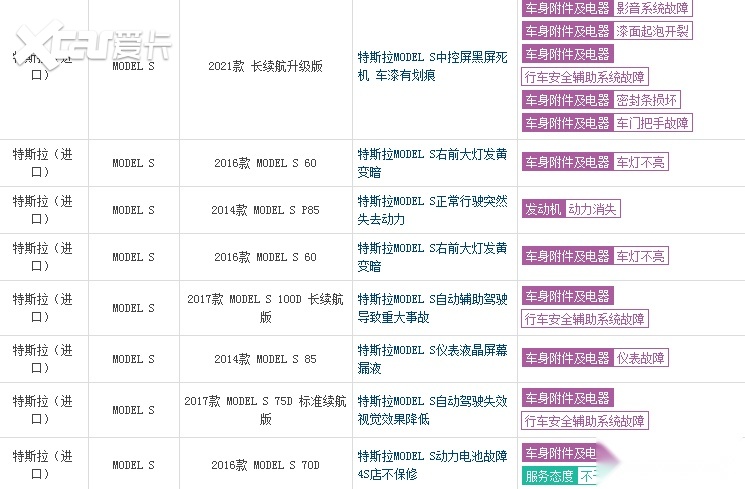Open complaint link 自动驾驶失效视觉效果降低
The height and width of the screenshot is (489, 745).
tap(432, 410)
